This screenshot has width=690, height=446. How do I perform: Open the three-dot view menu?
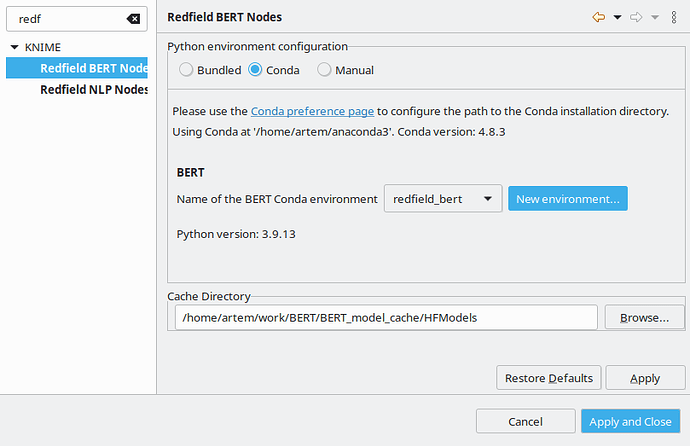(x=674, y=17)
